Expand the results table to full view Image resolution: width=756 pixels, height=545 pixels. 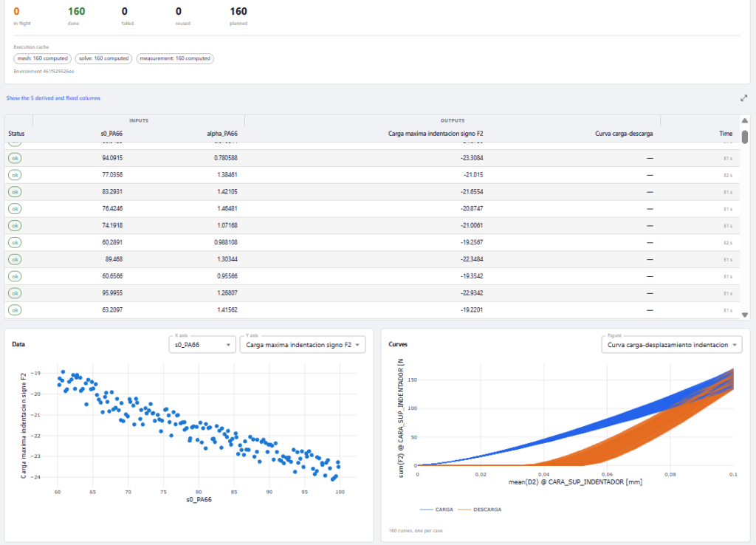[743, 98]
